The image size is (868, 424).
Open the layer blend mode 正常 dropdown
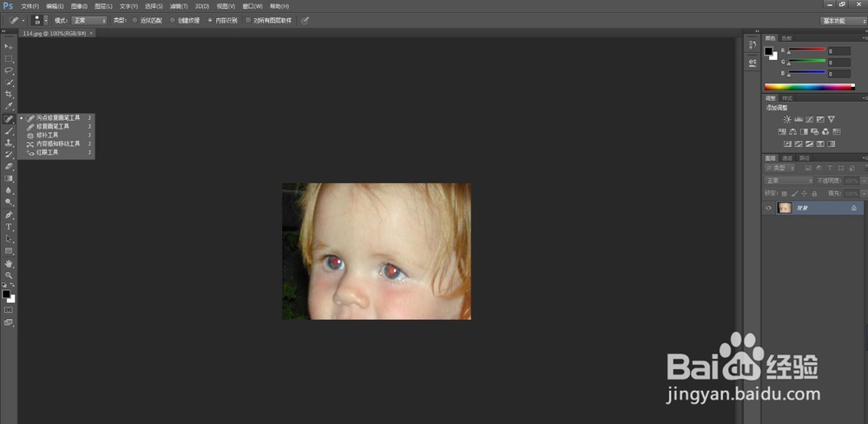click(789, 181)
